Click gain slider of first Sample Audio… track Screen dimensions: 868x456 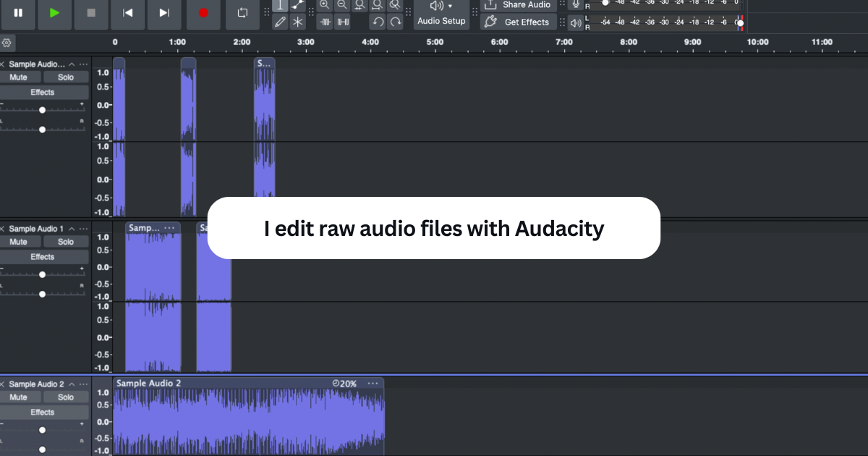[x=42, y=110]
